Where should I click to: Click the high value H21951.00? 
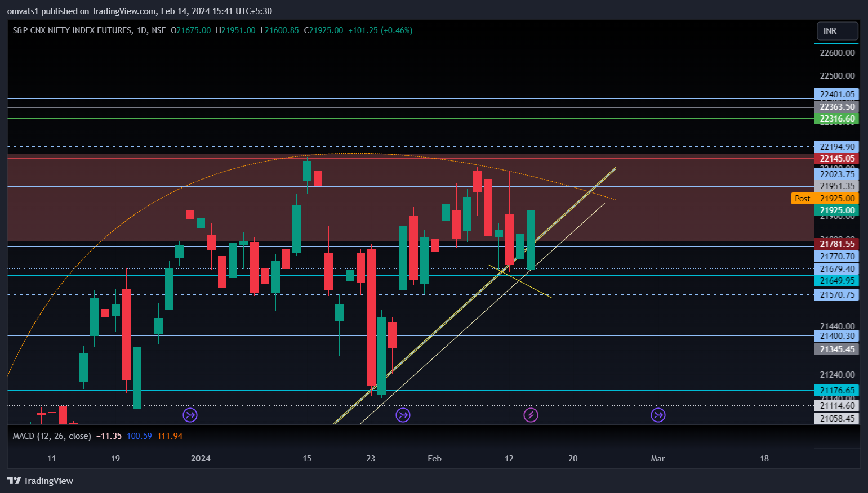235,30
